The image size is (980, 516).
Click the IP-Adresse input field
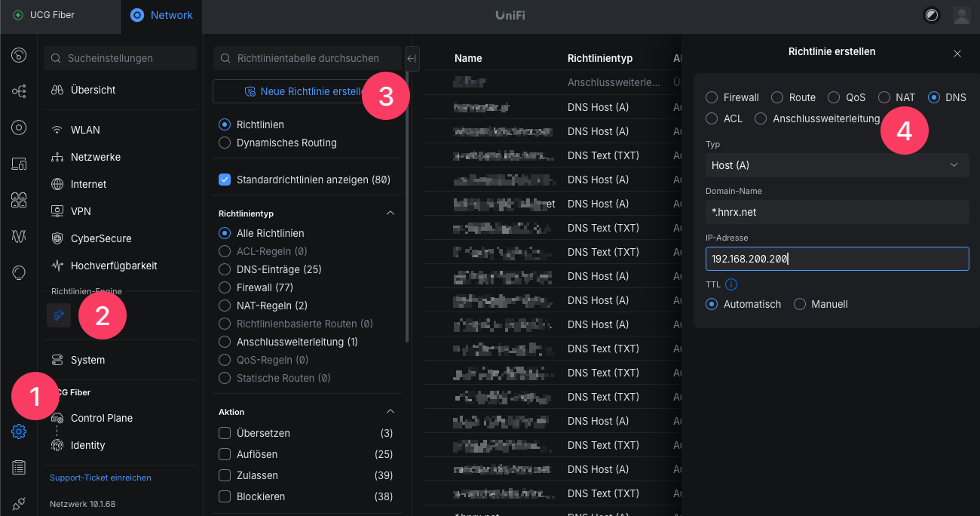837,259
